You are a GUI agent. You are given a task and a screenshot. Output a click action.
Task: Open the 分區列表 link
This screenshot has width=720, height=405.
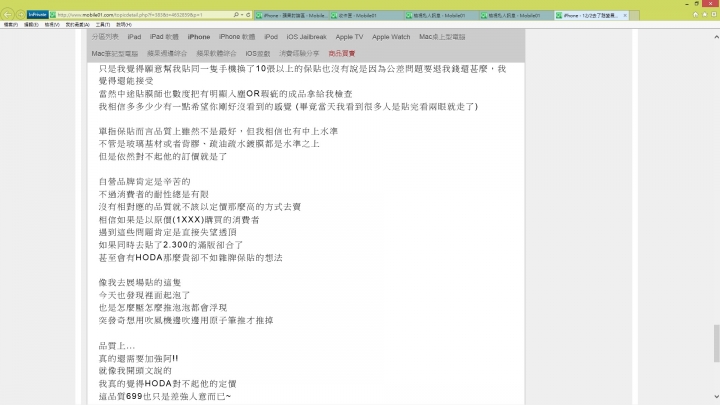[105, 37]
